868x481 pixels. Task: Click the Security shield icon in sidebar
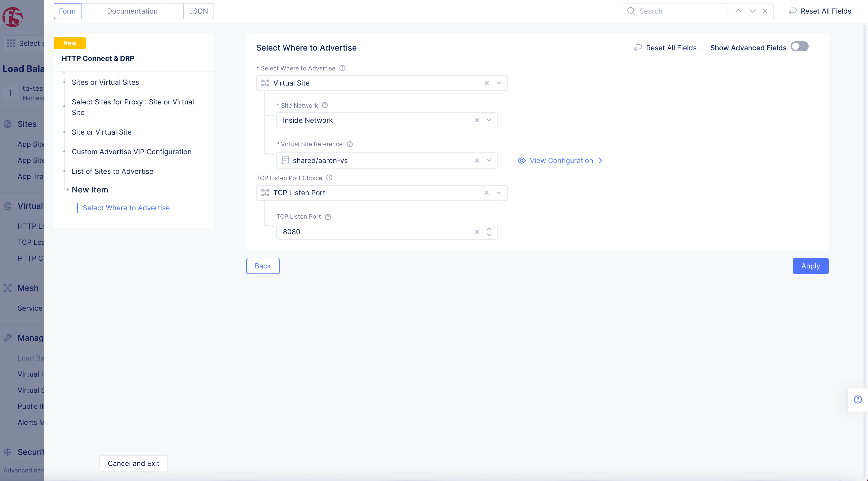click(x=7, y=452)
